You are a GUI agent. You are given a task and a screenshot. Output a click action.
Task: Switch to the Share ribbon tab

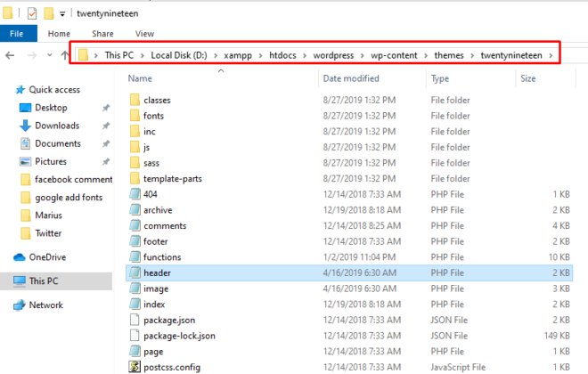[102, 34]
